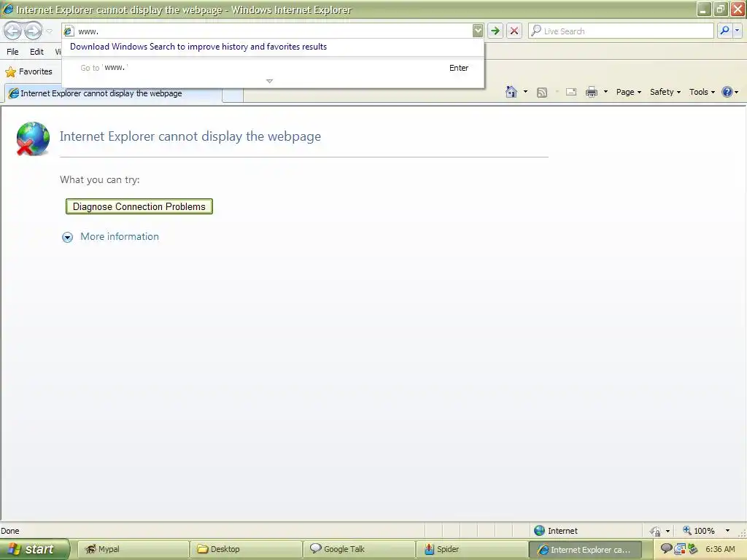Image resolution: width=747 pixels, height=560 pixels.
Task: Click in the address bar text field
Action: click(274, 31)
